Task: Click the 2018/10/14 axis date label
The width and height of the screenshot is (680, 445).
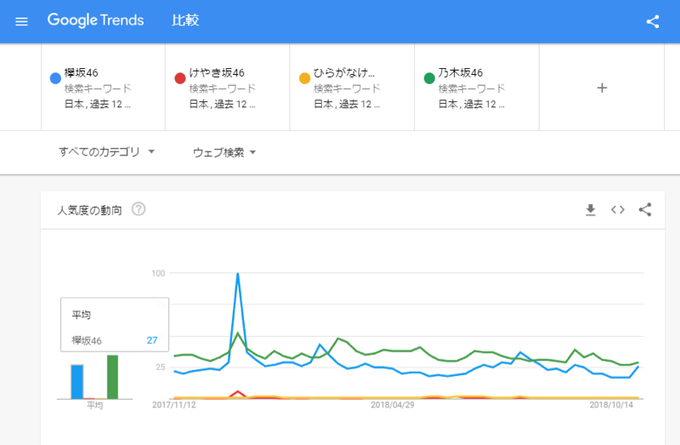Action: 611,405
